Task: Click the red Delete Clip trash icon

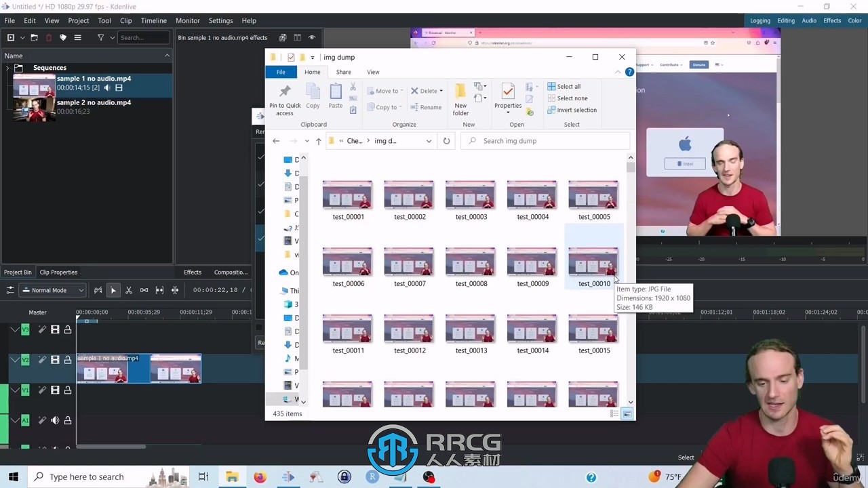Action: click(49, 37)
